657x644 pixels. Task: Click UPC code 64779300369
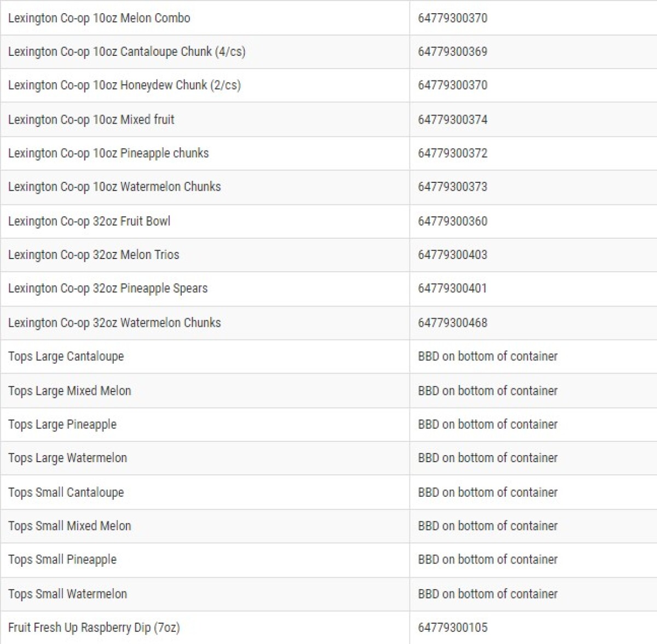(452, 51)
